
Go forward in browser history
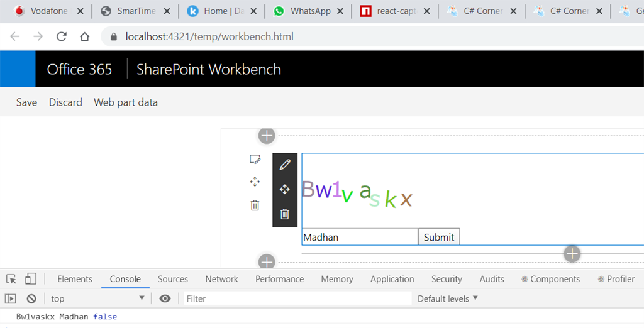[x=38, y=36]
